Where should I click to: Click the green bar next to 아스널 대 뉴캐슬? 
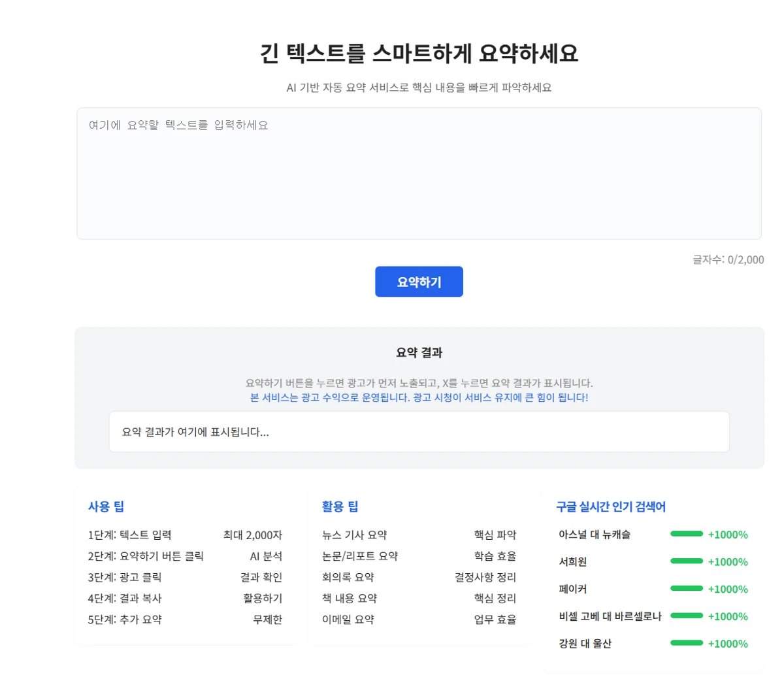tap(687, 534)
